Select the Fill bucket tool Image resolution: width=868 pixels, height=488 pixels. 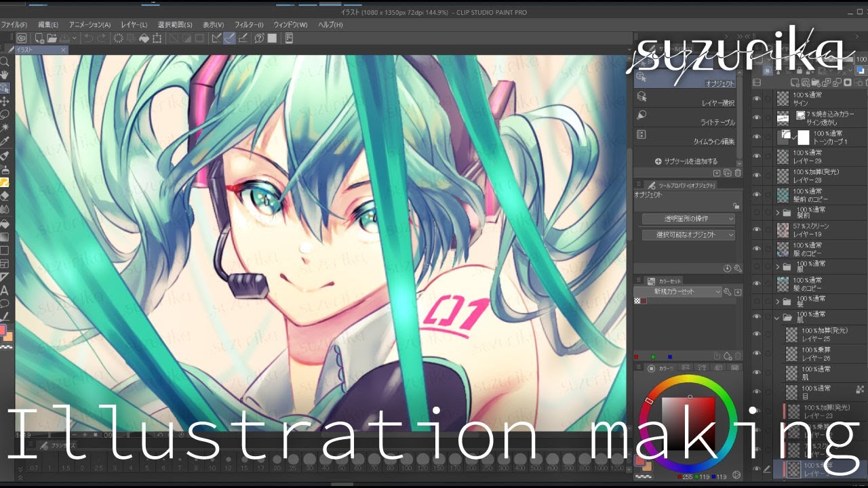4,223
